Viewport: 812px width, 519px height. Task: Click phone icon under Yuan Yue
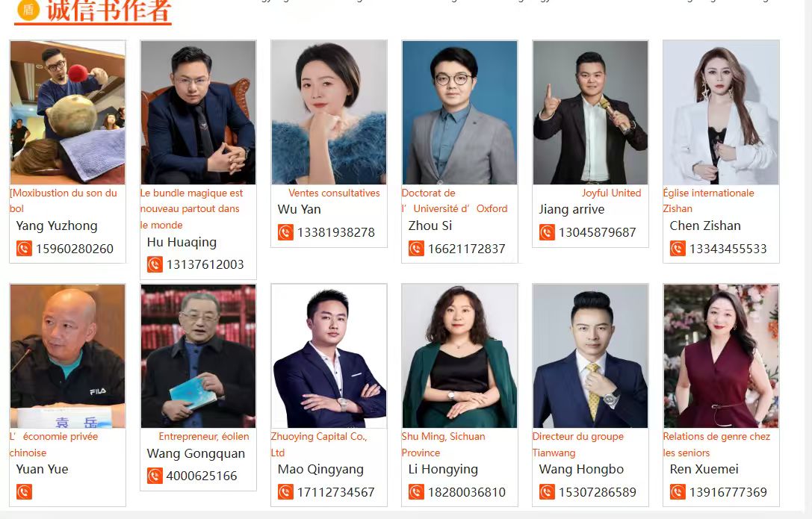coord(24,491)
